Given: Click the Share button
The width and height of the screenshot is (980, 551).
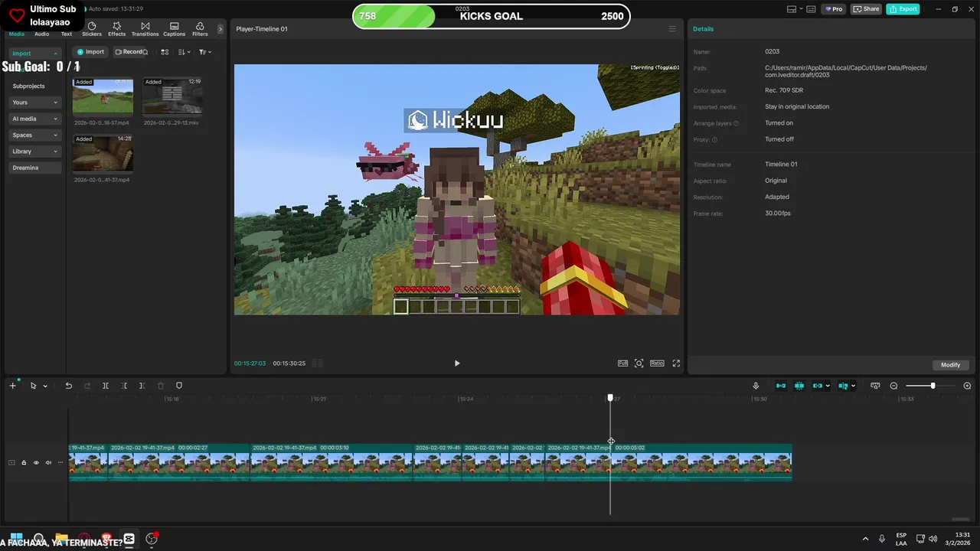Looking at the screenshot, I should point(866,9).
